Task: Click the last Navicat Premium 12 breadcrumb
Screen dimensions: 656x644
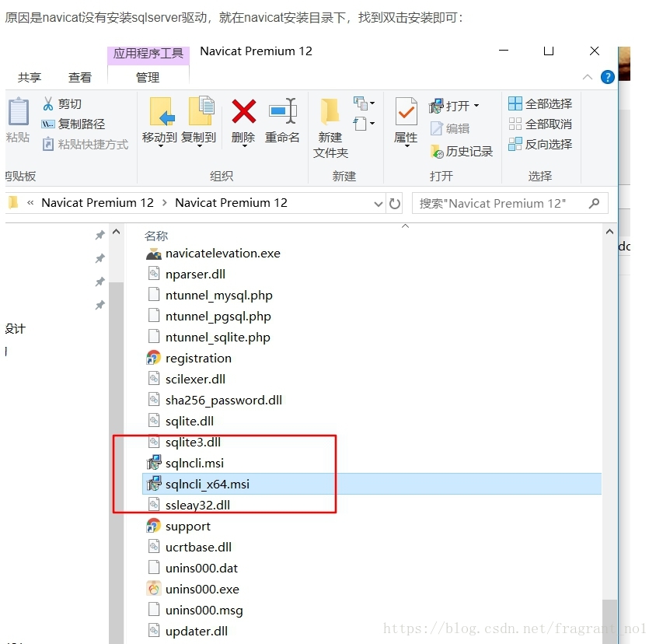Action: [231, 203]
